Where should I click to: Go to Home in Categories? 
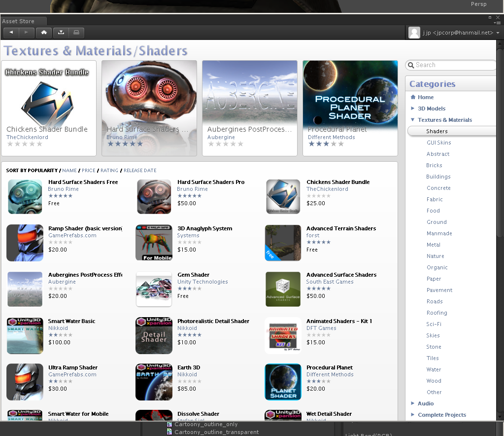[426, 97]
